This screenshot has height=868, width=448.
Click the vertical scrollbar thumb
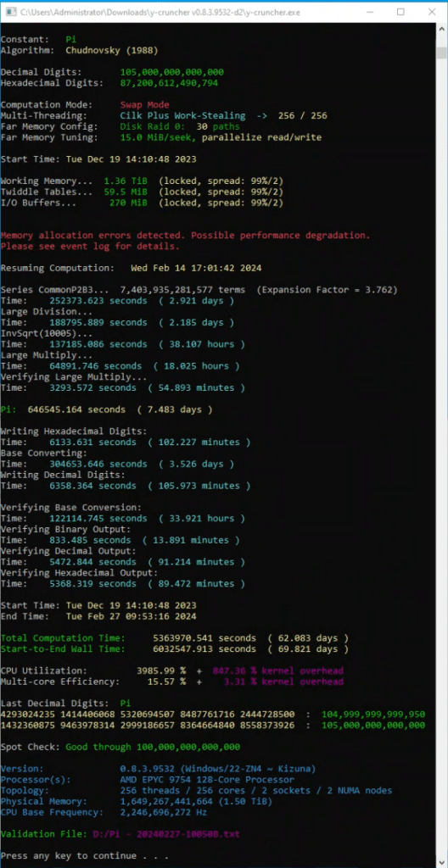point(441,53)
